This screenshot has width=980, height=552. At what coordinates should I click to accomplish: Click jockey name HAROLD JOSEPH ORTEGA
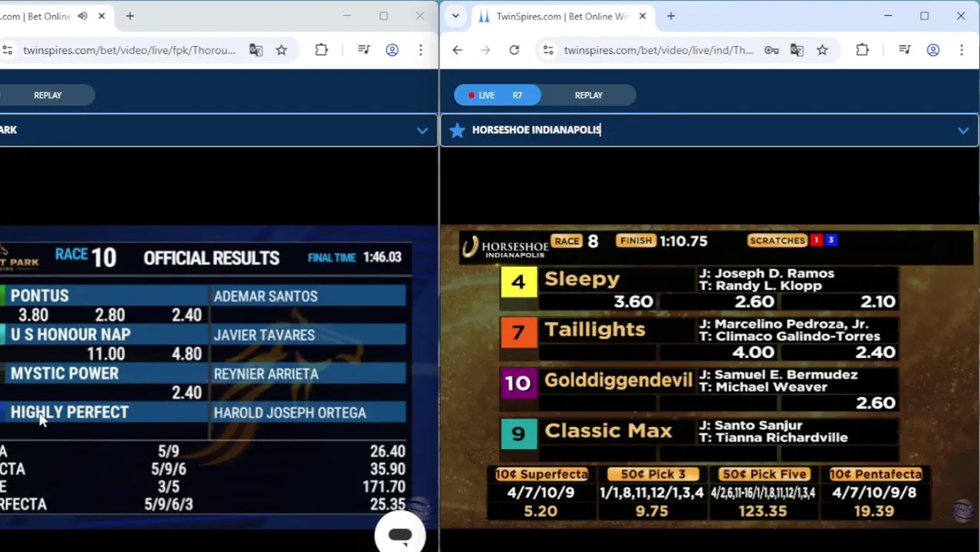[290, 413]
